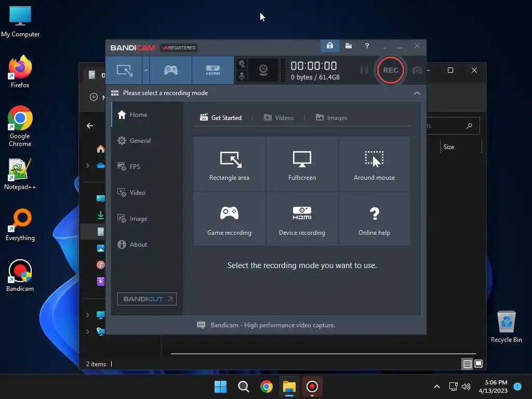
Task: Switch to HDMI device recording mode in toolbar
Action: (x=212, y=70)
